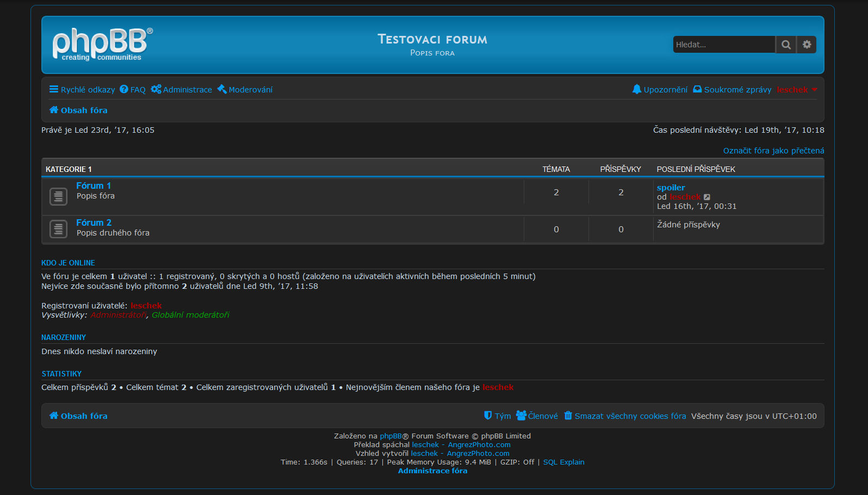This screenshot has width=868, height=495.
Task: Click the FAQ question mark icon
Action: pos(124,89)
